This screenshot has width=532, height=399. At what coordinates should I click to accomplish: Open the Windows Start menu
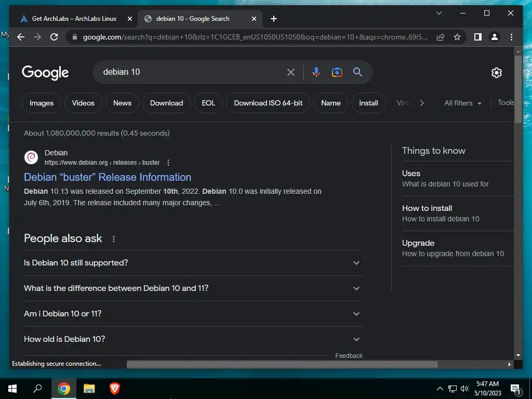pos(12,389)
